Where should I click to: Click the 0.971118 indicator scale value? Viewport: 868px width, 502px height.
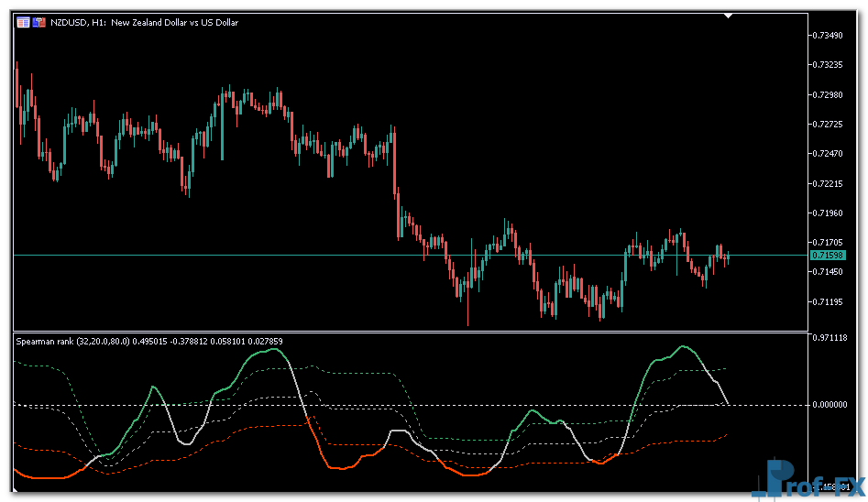pyautogui.click(x=830, y=338)
